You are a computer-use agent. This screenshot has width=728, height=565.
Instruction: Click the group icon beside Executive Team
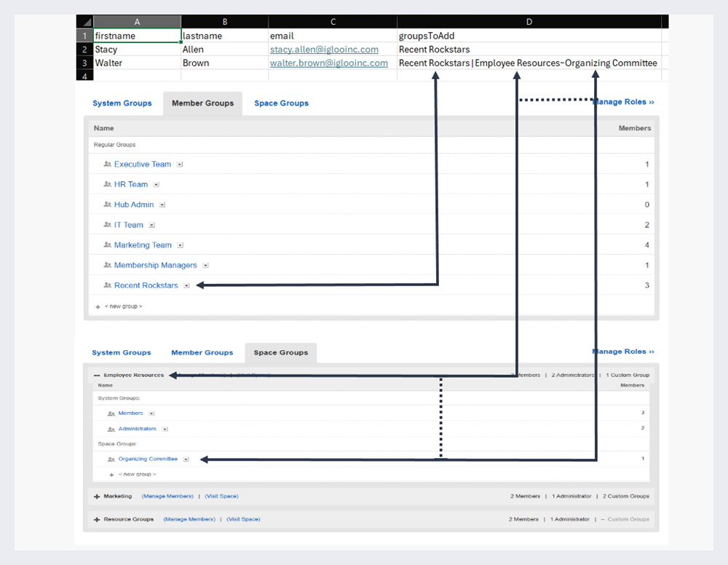point(107,165)
